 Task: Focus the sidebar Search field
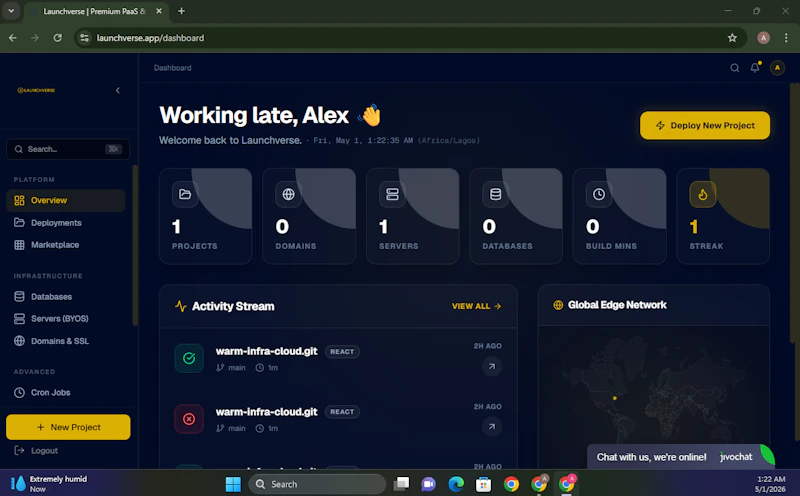(x=68, y=149)
